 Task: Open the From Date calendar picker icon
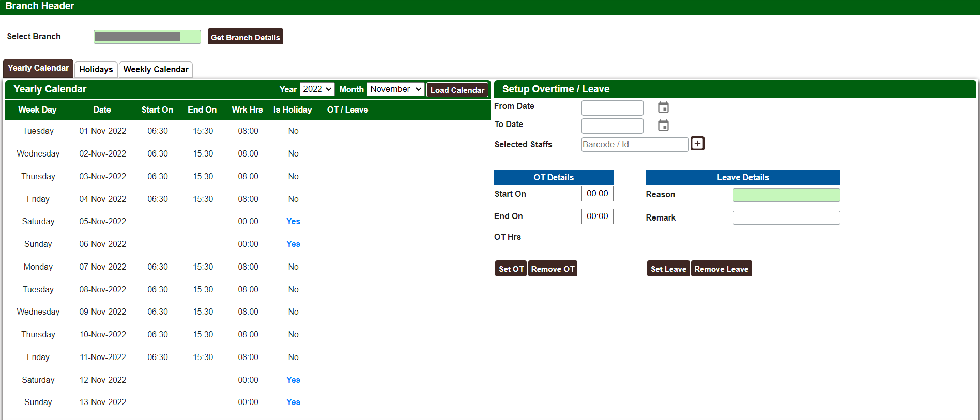click(663, 107)
